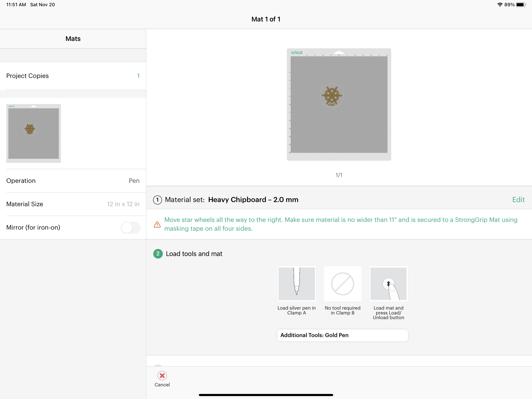
Task: Click the silver pen Clamp A image
Action: 297,284
